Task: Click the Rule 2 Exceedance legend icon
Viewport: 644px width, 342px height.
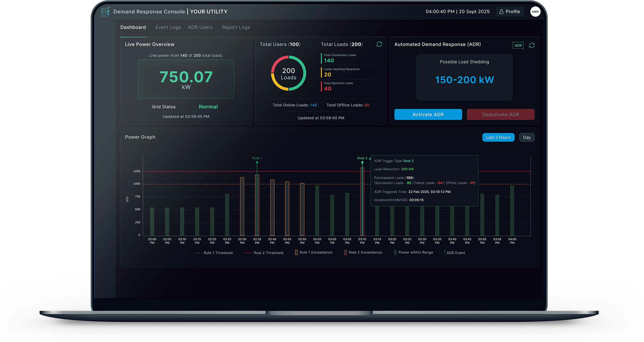Action: point(345,252)
